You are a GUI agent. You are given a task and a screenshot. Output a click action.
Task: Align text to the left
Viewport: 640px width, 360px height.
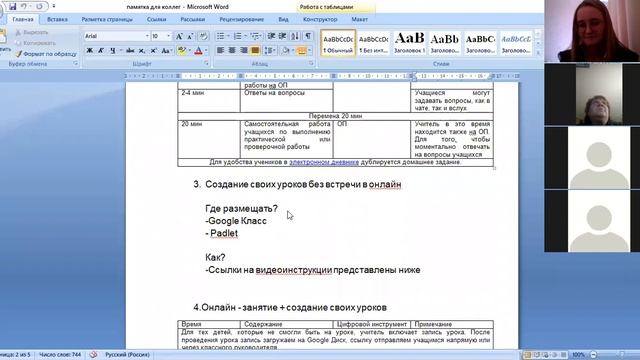pos(220,51)
